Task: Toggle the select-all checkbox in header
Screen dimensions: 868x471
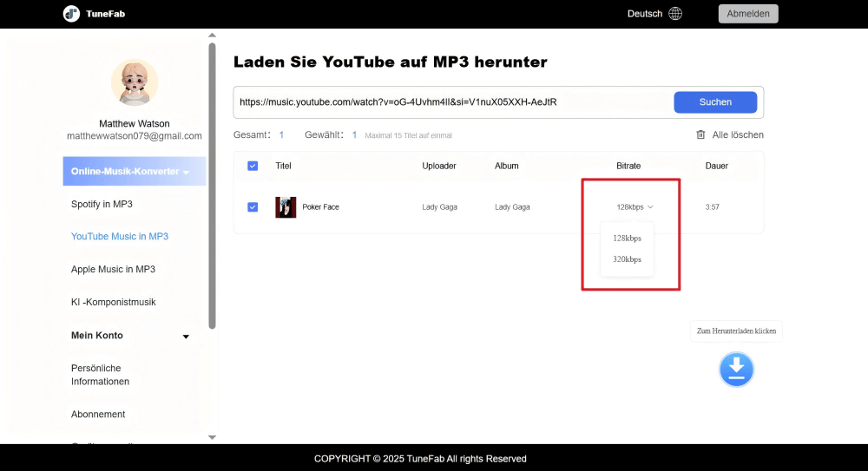Action: [253, 166]
